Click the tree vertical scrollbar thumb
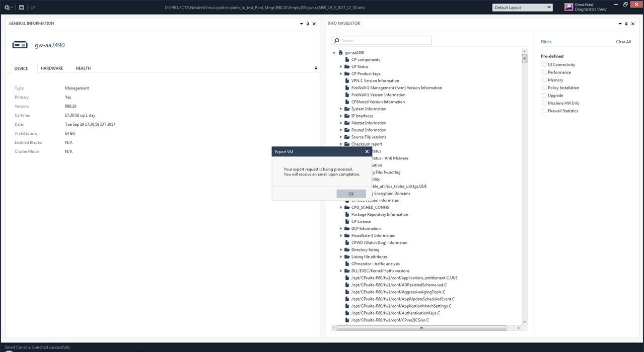Screen dimensions: 644x352 [x=525, y=58]
